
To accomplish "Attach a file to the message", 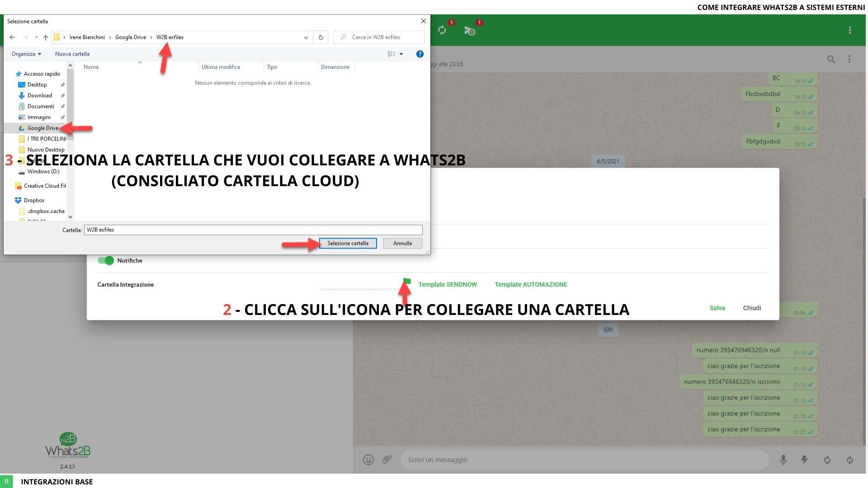I will point(387,460).
